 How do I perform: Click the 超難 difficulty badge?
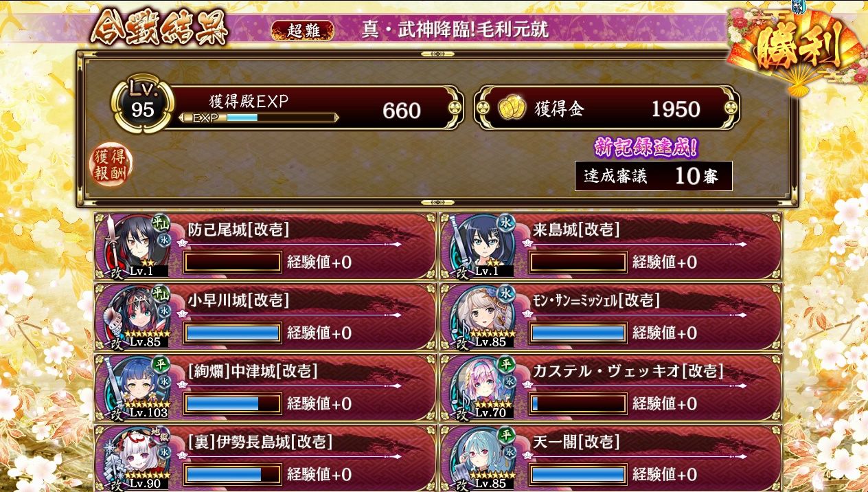(303, 30)
